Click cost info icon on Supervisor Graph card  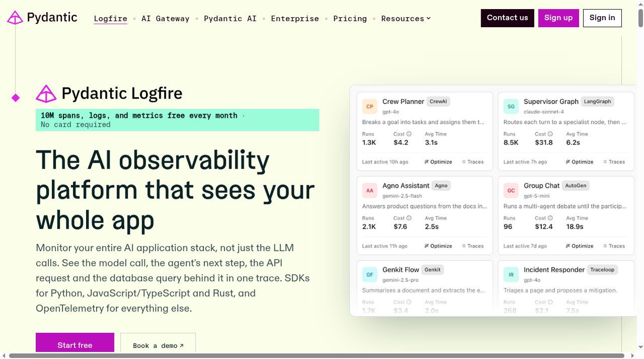click(550, 134)
